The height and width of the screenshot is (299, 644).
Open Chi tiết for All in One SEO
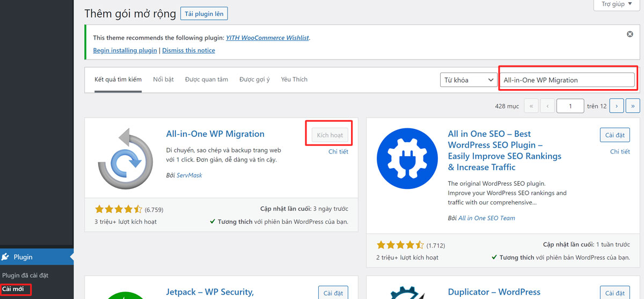(620, 151)
